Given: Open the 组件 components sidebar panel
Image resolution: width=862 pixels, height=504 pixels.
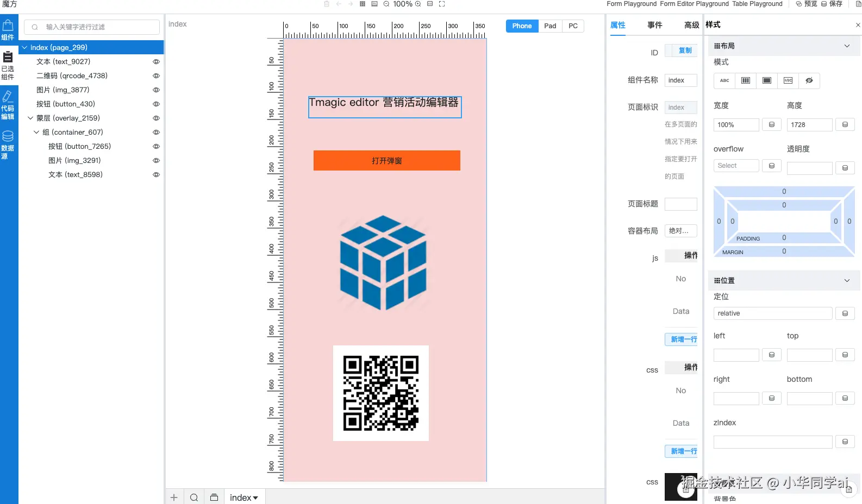Looking at the screenshot, I should 8,30.
